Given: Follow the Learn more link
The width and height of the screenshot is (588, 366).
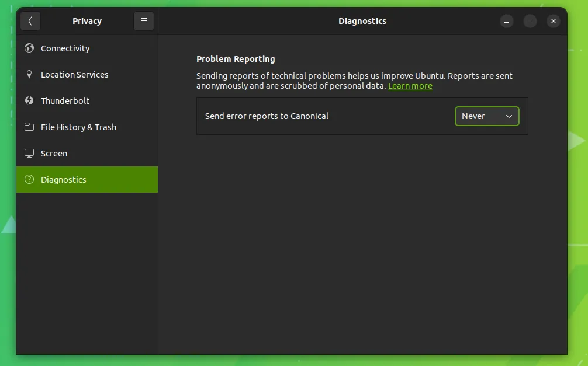Looking at the screenshot, I should point(410,86).
